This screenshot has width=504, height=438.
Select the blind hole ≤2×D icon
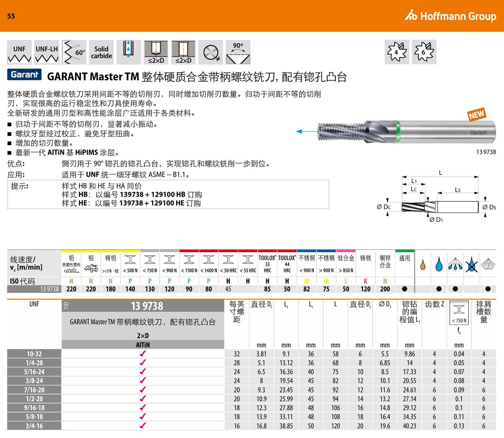pos(156,52)
